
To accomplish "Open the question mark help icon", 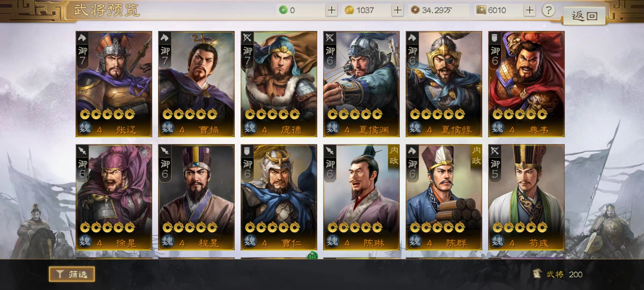I will (548, 10).
